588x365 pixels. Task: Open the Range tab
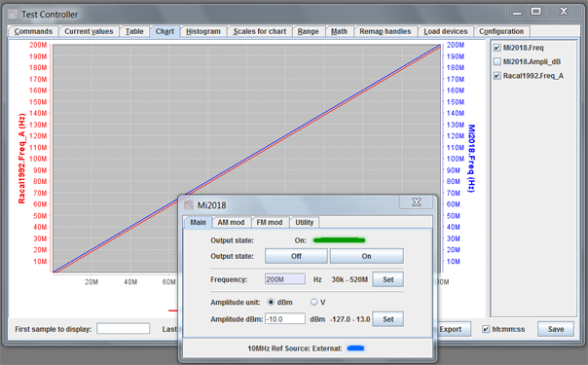point(309,31)
